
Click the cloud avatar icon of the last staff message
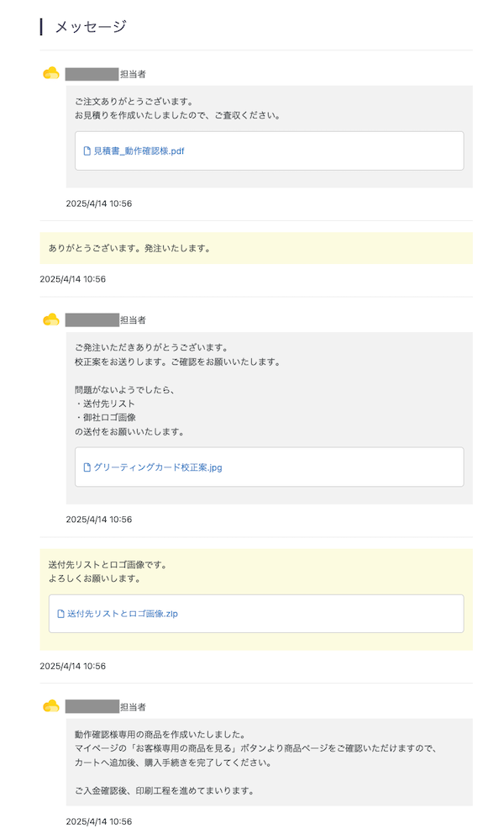point(51,706)
